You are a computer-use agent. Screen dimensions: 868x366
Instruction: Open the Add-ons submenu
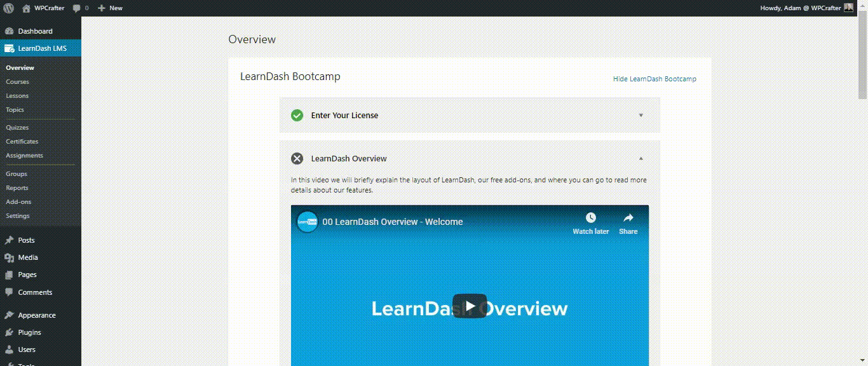18,202
